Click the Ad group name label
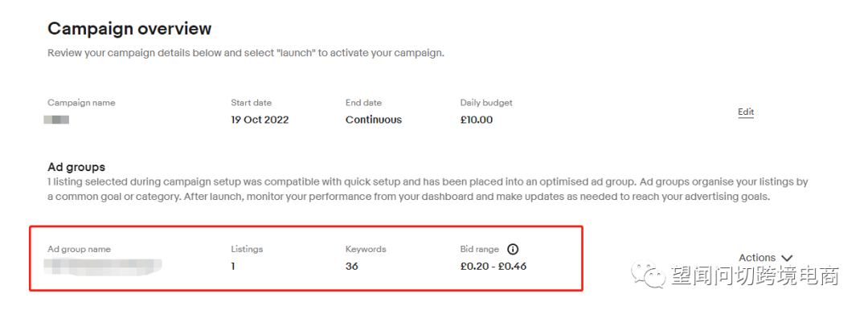This screenshot has width=868, height=314. [x=79, y=249]
